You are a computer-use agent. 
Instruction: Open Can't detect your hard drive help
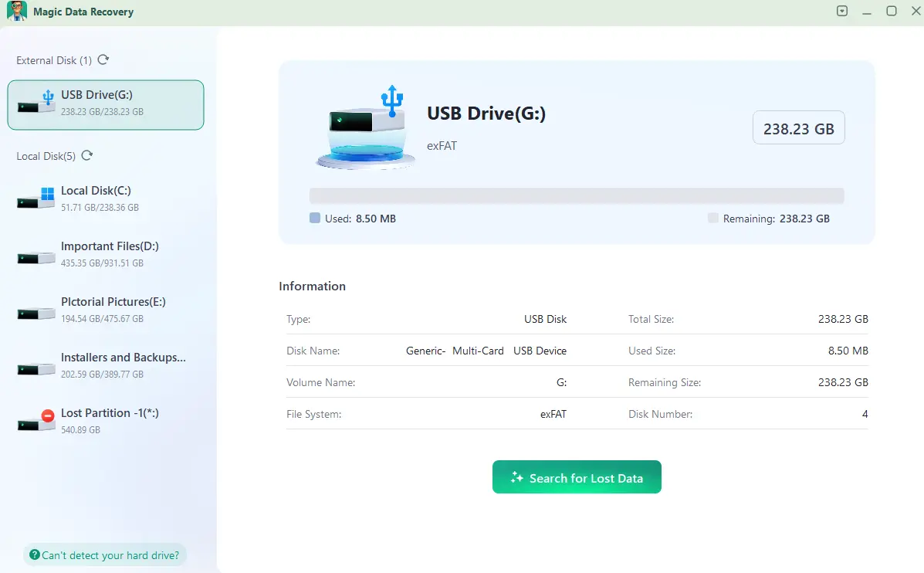coord(105,555)
